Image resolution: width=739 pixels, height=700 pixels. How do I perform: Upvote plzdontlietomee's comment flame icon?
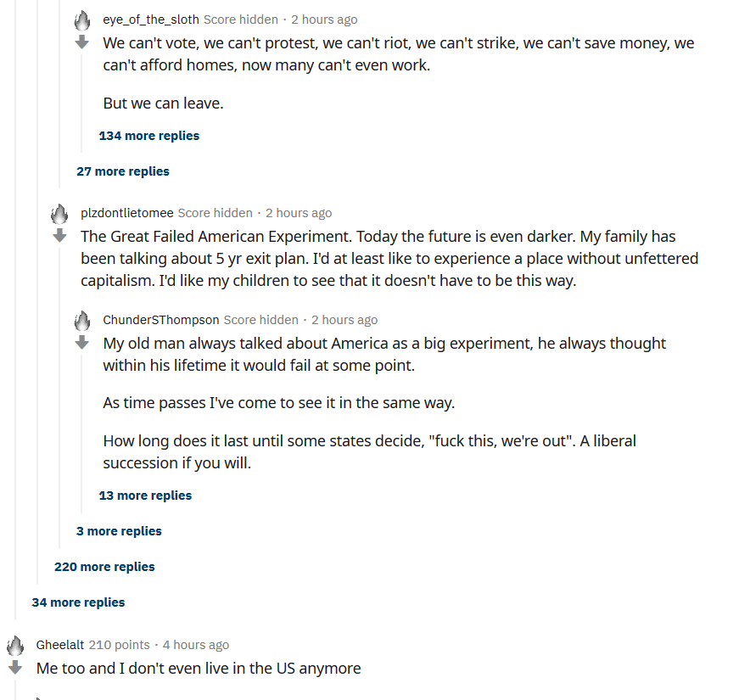tap(59, 214)
